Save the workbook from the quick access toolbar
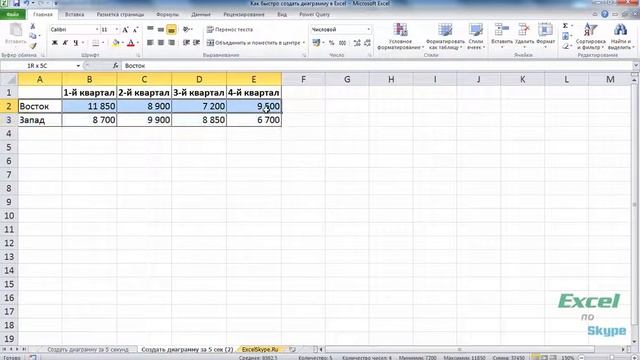 point(16,4)
